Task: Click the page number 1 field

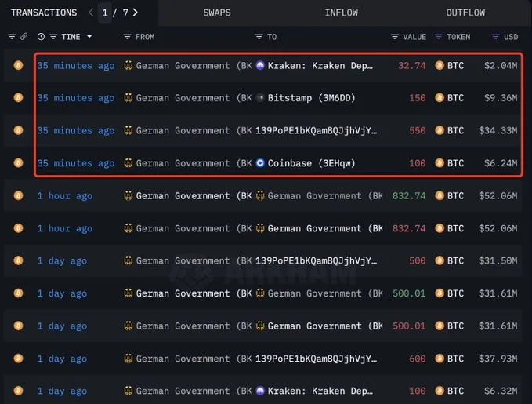Action: (x=105, y=13)
